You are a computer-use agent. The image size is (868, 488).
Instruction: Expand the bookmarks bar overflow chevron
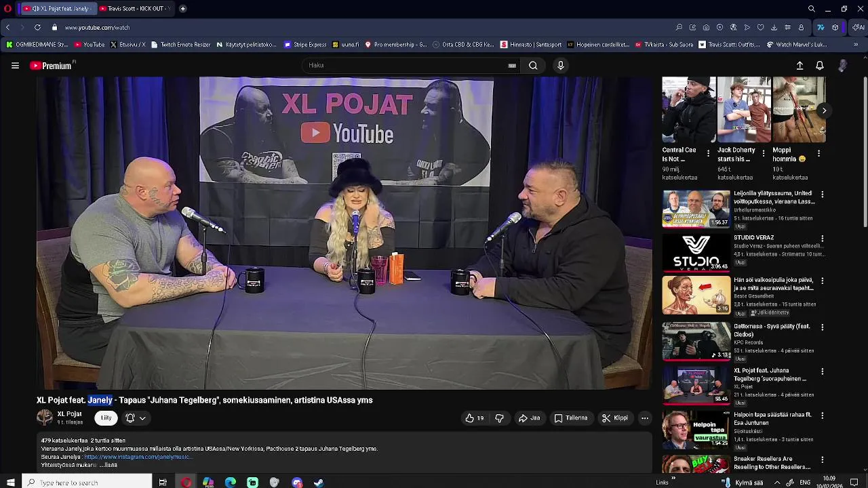pos(856,45)
